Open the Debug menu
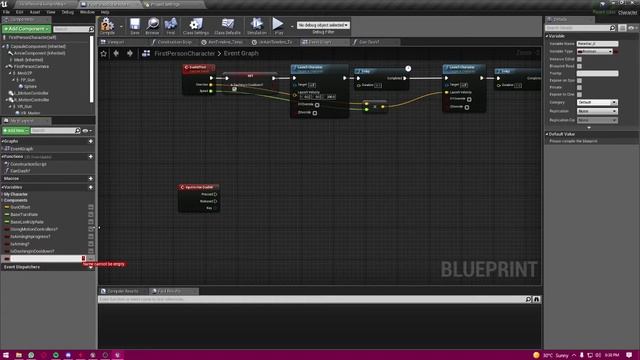The width and height of the screenshot is (640, 360). pos(67,12)
